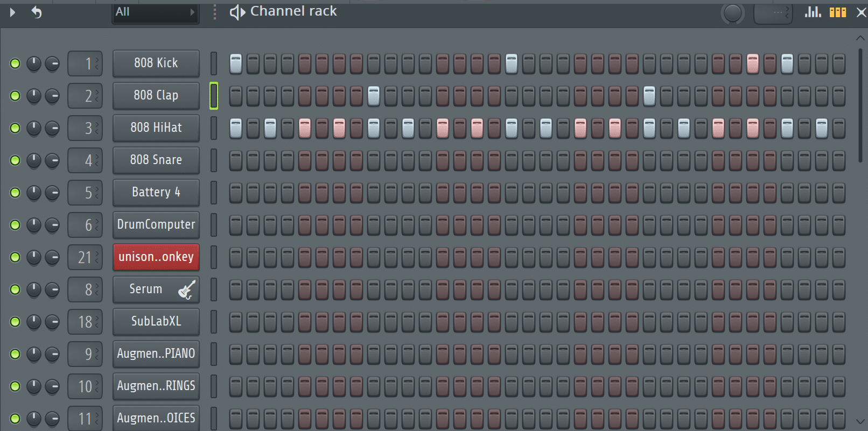Screen dimensions: 868x431
Task: Click scroll down arrow of channel list
Action: pos(860,421)
